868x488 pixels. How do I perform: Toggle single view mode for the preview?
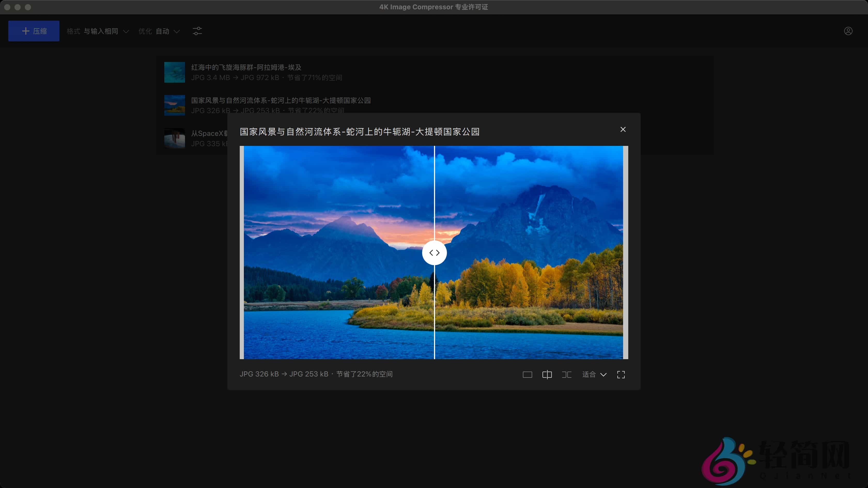pyautogui.click(x=527, y=374)
